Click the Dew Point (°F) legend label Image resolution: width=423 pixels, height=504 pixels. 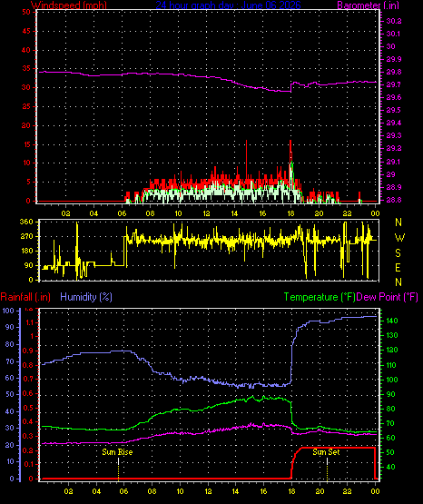click(388, 297)
